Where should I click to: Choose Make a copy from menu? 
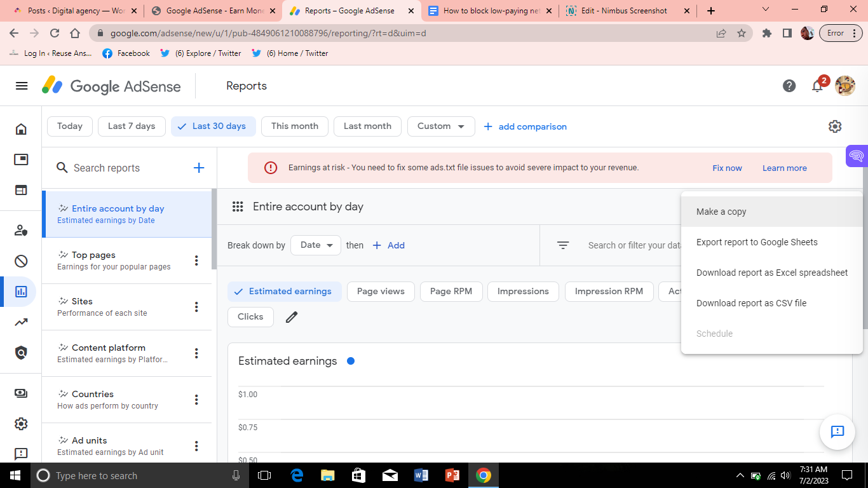point(771,212)
